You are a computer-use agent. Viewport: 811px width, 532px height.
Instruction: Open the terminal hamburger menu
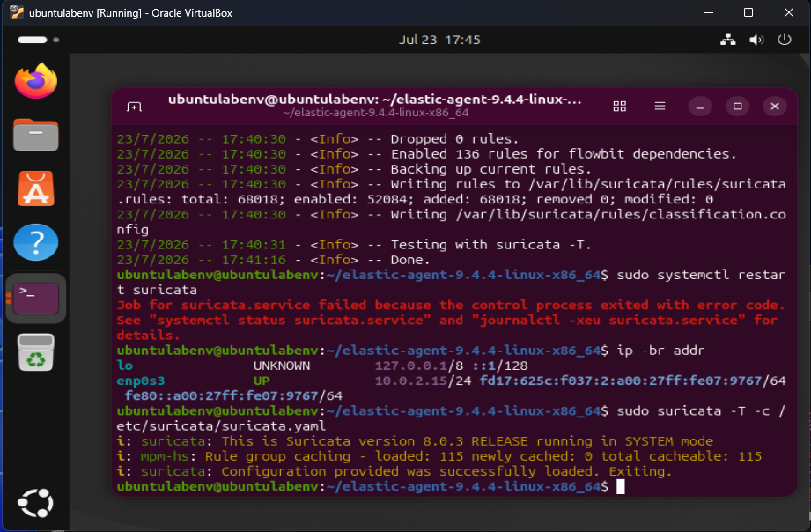(x=660, y=106)
